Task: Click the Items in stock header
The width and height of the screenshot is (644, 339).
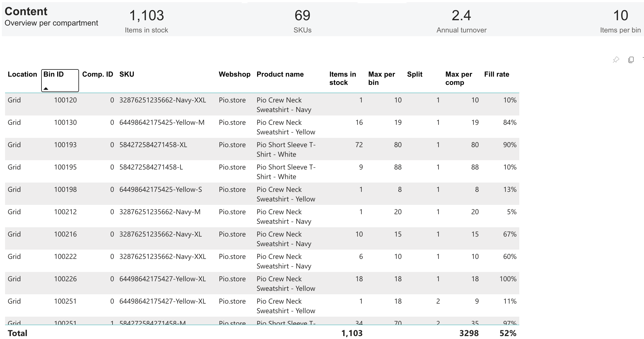Action: pyautogui.click(x=342, y=78)
